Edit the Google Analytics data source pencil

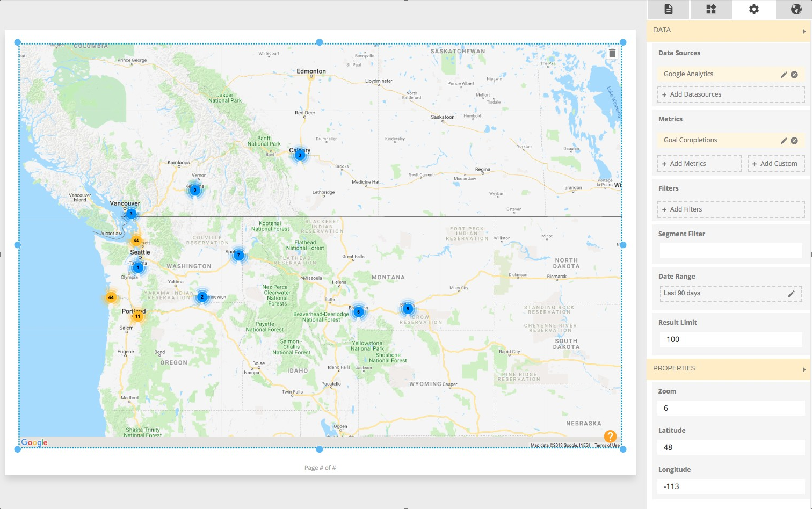784,75
